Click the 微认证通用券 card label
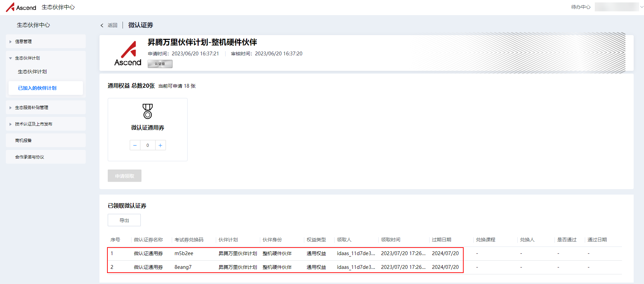The height and width of the screenshot is (284, 644). (148, 128)
